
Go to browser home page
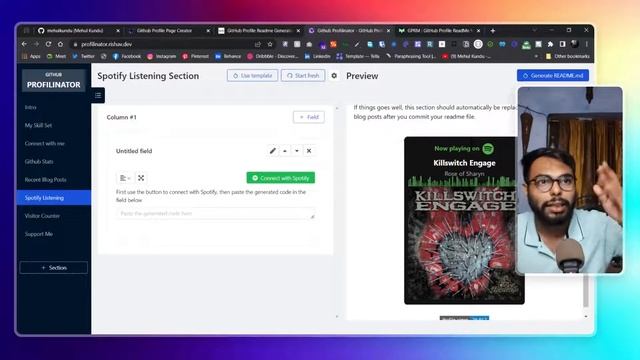60,44
